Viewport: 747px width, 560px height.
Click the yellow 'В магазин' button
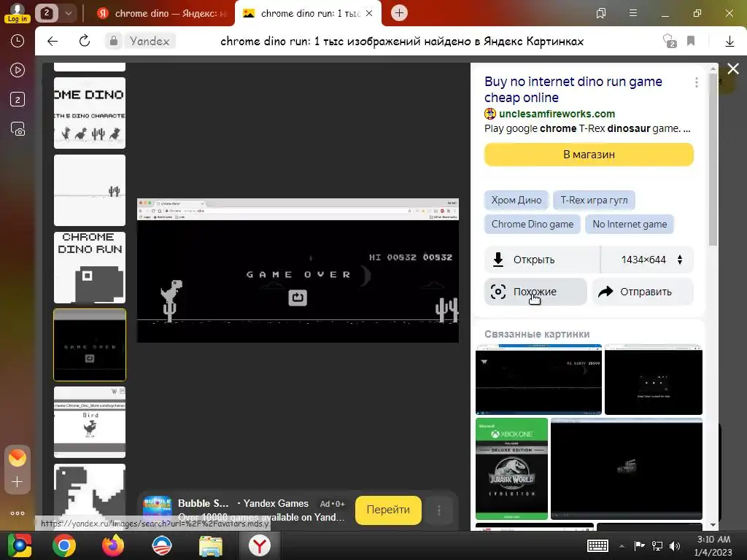point(589,155)
